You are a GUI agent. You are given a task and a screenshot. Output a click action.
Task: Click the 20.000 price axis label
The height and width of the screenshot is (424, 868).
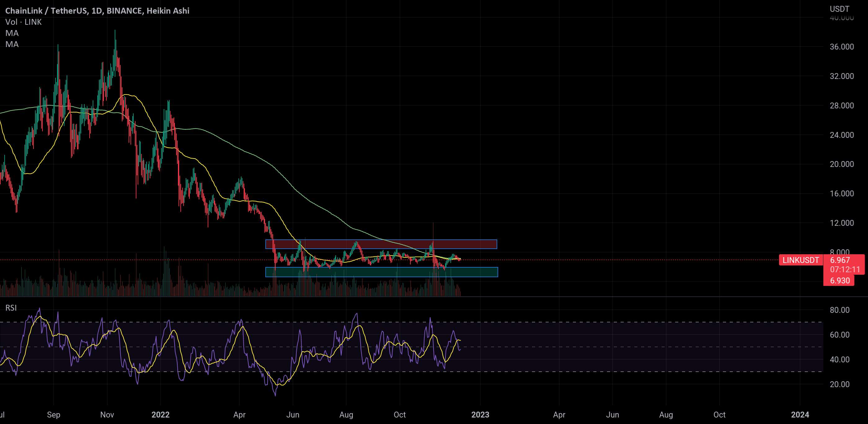click(841, 164)
